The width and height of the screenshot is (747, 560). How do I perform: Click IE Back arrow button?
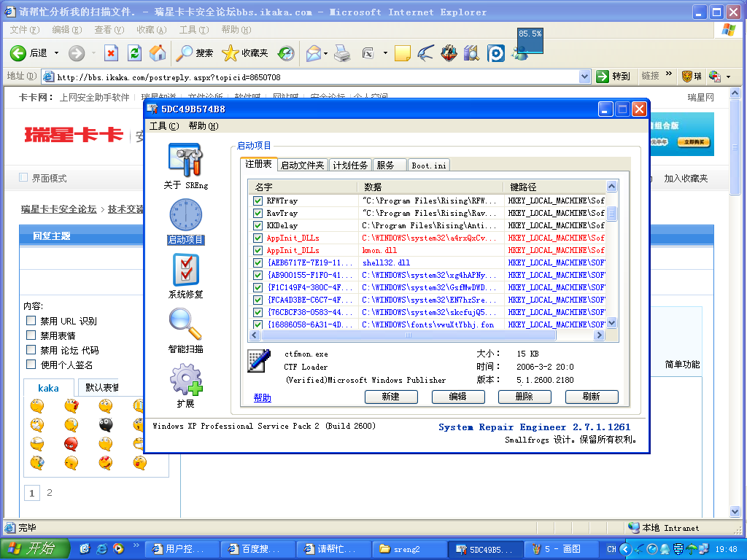[18, 52]
